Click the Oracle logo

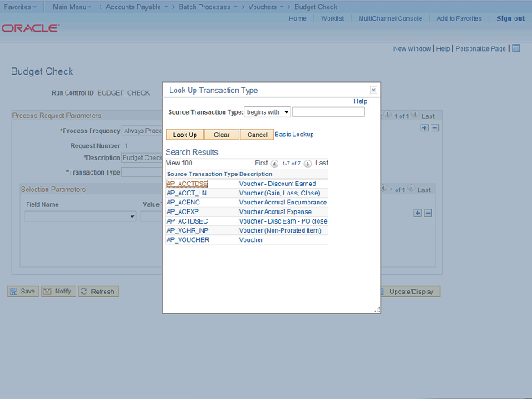31,27
